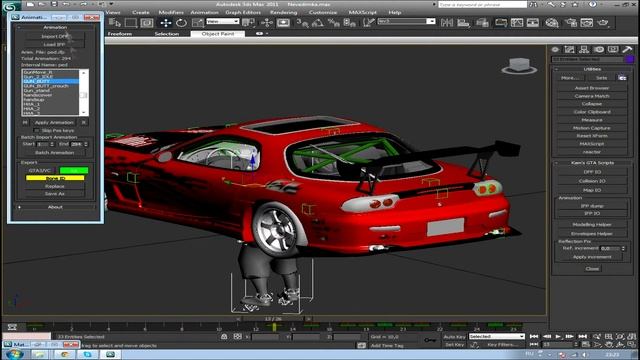Select the Select and Rotate tool
640x360 pixels.
[181, 22]
